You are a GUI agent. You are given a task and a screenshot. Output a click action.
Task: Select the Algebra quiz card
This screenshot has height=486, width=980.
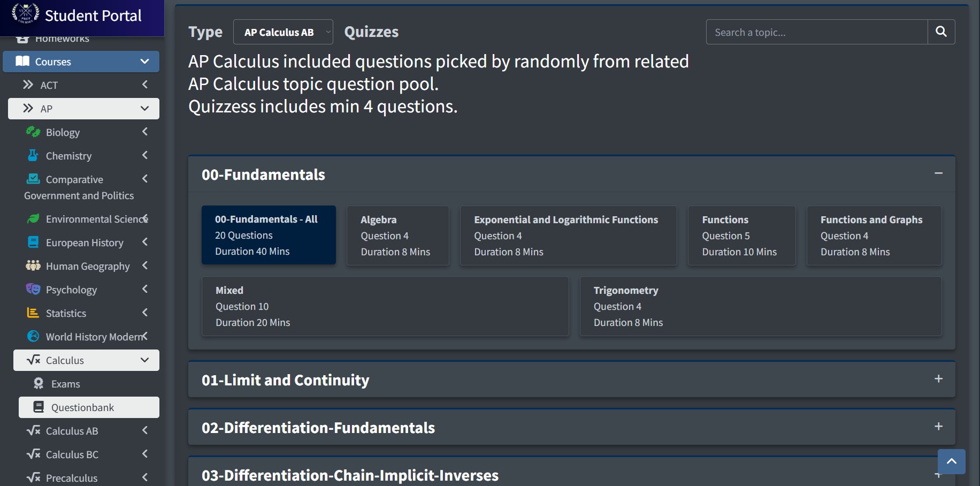click(x=397, y=236)
